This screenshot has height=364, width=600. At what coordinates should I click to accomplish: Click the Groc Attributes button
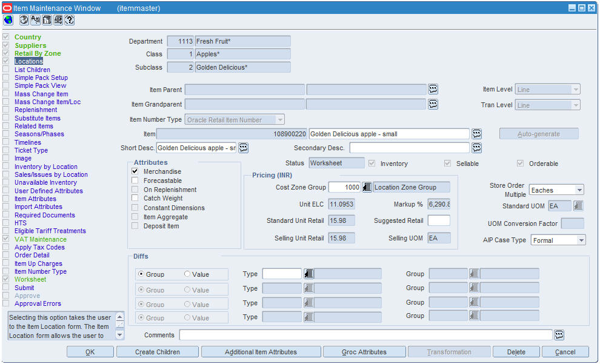364,352
